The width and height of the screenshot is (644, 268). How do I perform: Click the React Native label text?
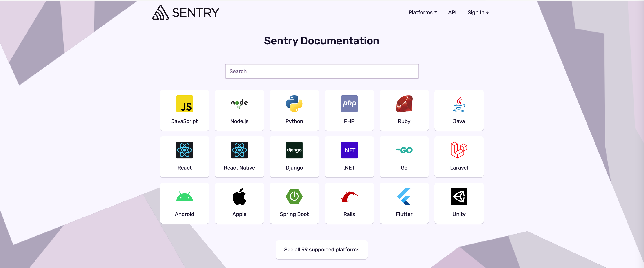pos(239,168)
